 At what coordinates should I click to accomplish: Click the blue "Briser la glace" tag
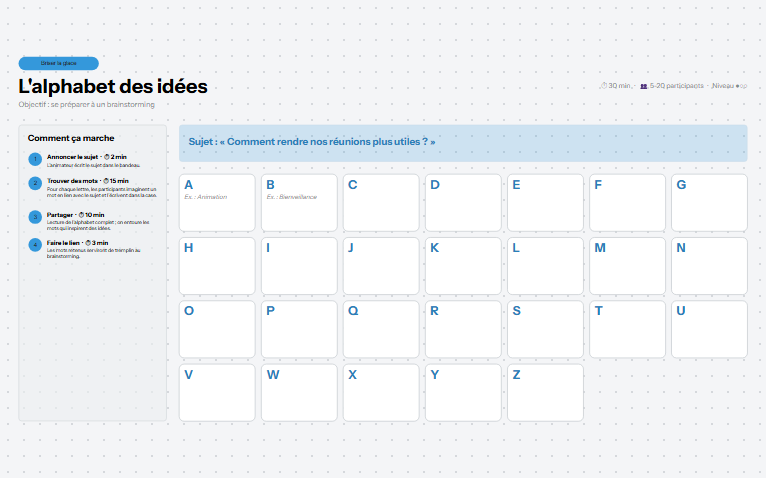tap(59, 64)
